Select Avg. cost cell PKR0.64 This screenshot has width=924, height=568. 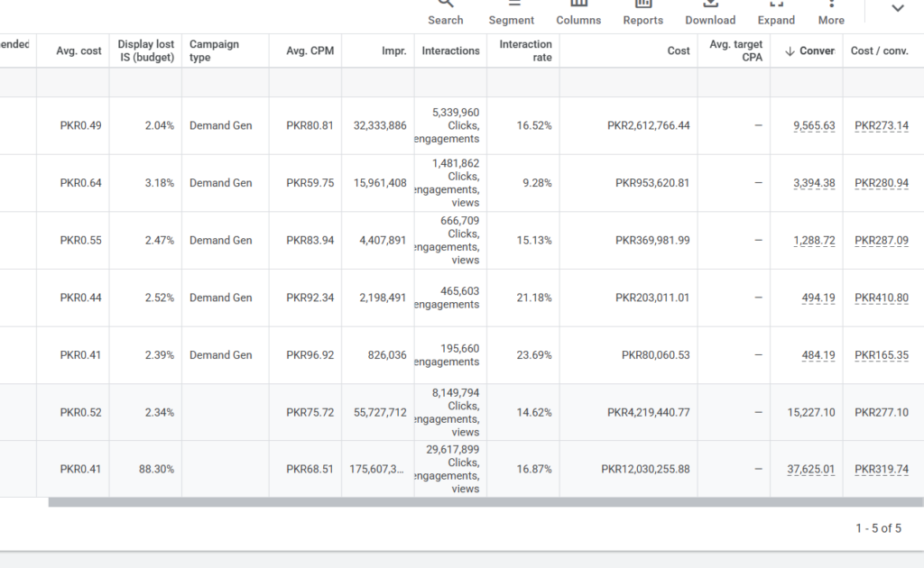[80, 183]
